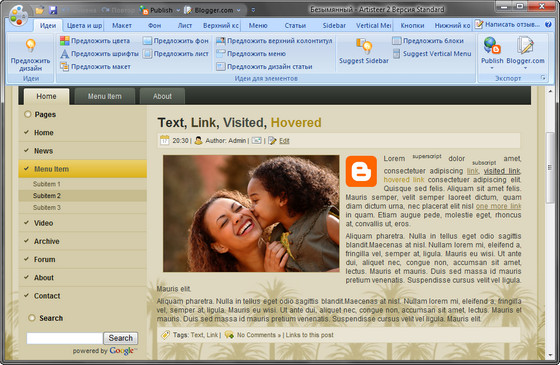Click Subitem 2 in the vertical menu

click(x=82, y=196)
